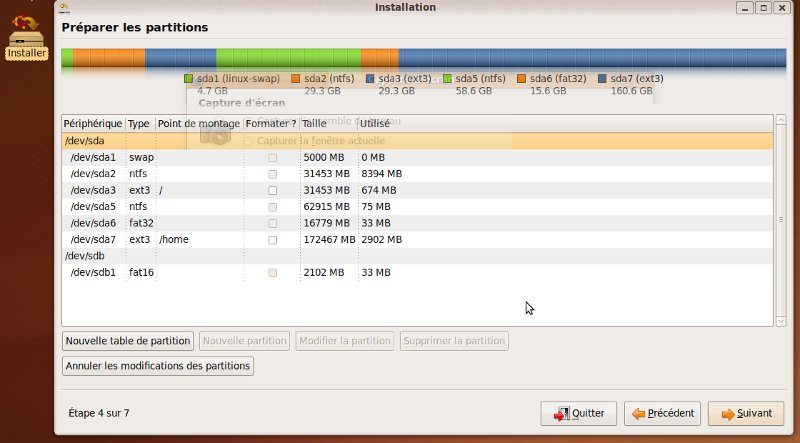The width and height of the screenshot is (800, 443).
Task: Select the /dev/sda6 fat32 partition row
Action: coord(417,223)
